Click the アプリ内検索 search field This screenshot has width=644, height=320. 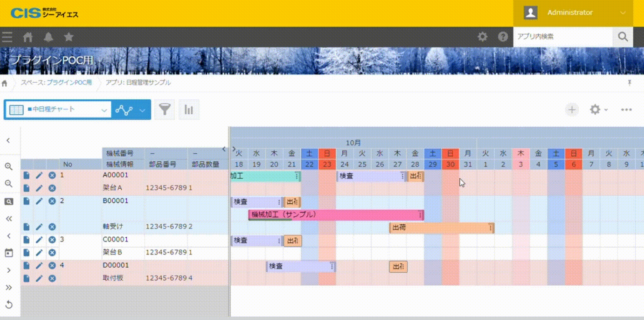[x=563, y=37]
